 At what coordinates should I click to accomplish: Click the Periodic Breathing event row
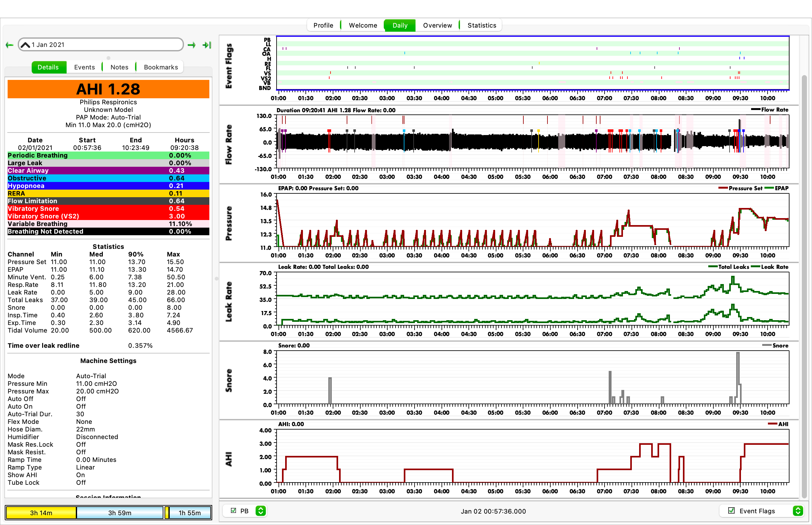pyautogui.click(x=108, y=155)
